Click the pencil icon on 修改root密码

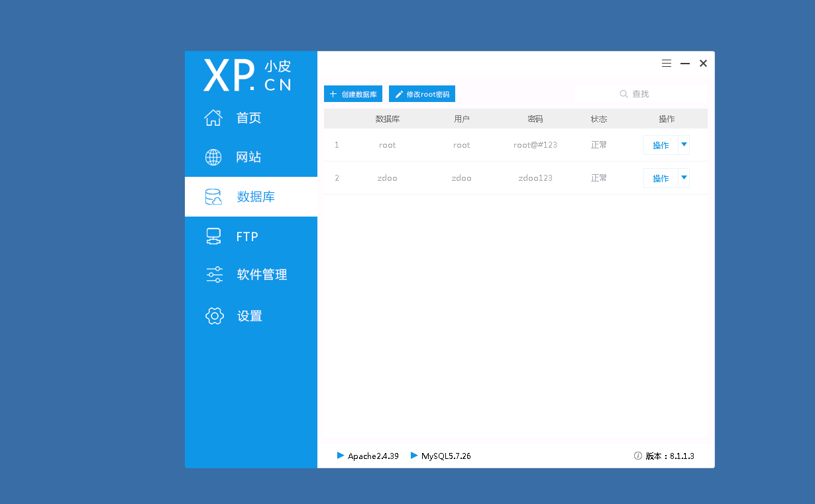click(399, 95)
